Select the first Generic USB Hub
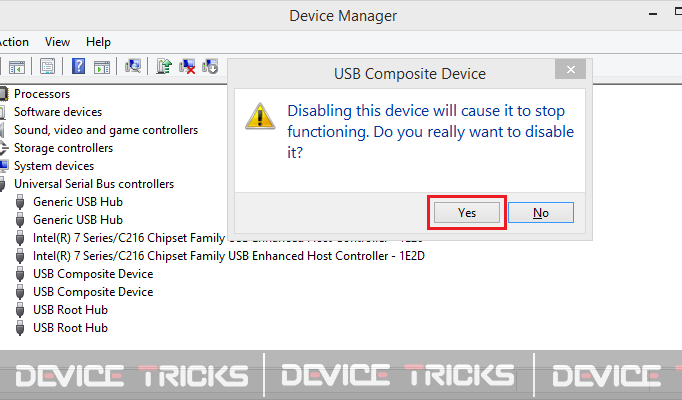682x400 pixels. pos(78,202)
